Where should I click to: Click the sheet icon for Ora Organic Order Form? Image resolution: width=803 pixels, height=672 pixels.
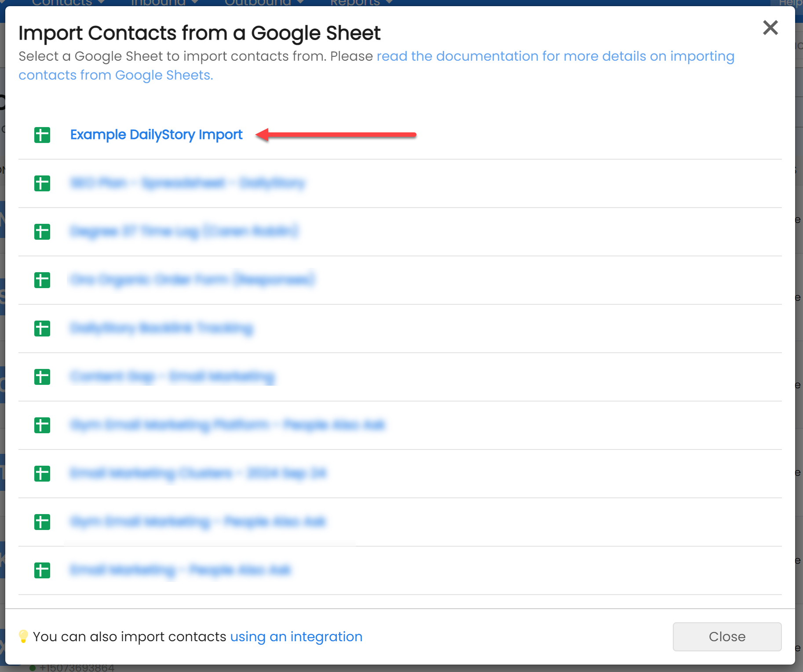click(42, 280)
